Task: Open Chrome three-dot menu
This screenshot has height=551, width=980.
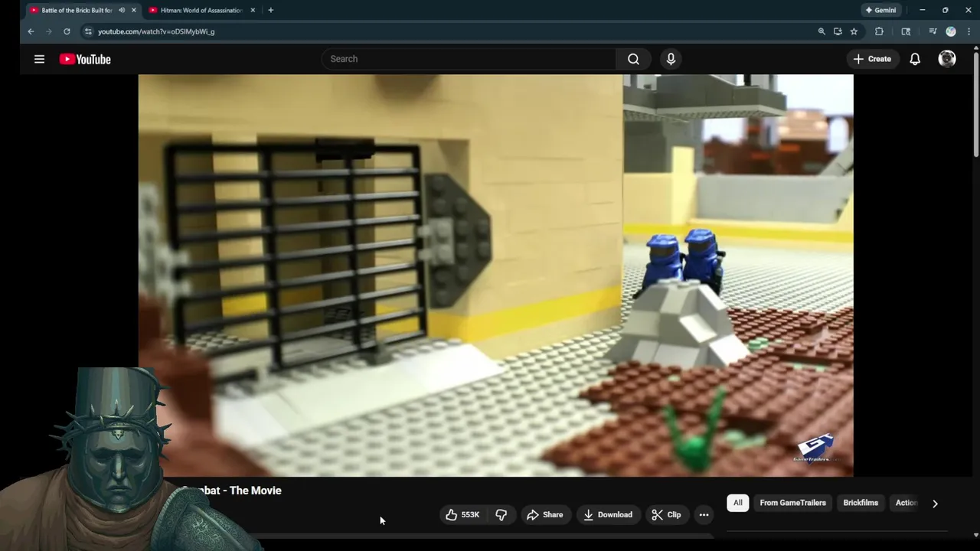Action: tap(969, 31)
